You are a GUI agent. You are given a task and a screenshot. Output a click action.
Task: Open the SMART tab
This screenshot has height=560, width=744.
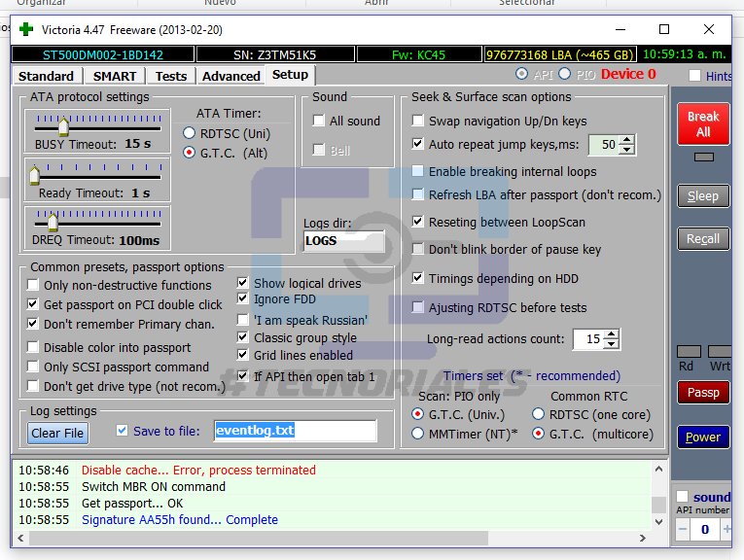[x=115, y=77]
